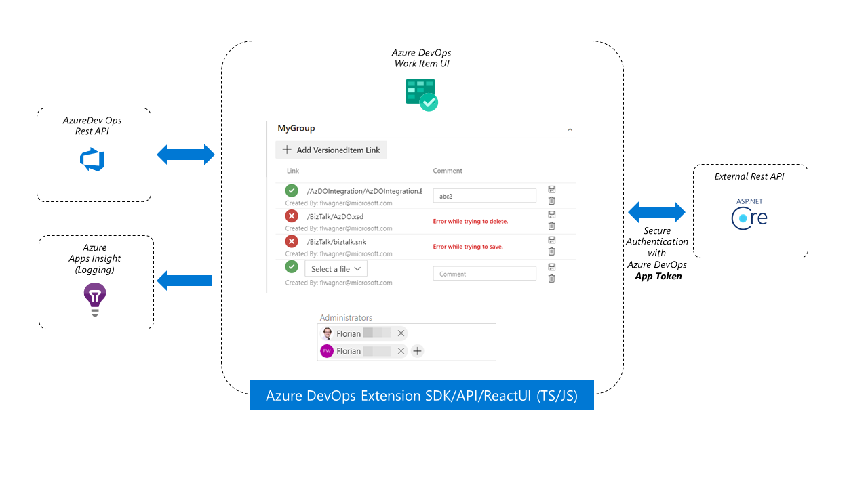Click 'Error while trying to delete.' message
Screen dimensions: 868x488
click(471, 222)
